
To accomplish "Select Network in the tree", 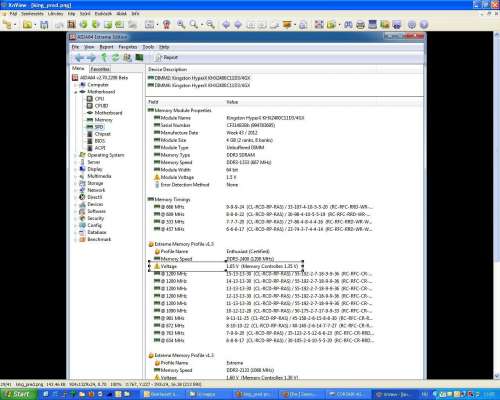I will [96, 190].
